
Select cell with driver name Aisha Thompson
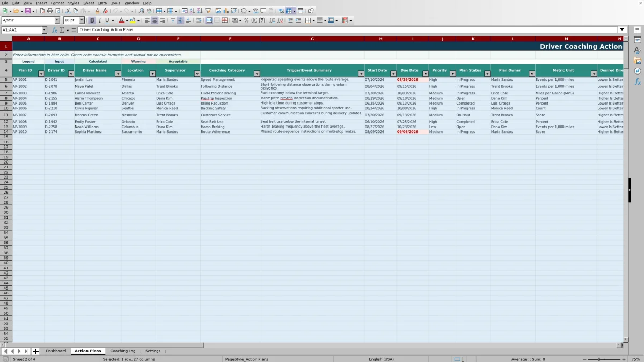97,98
